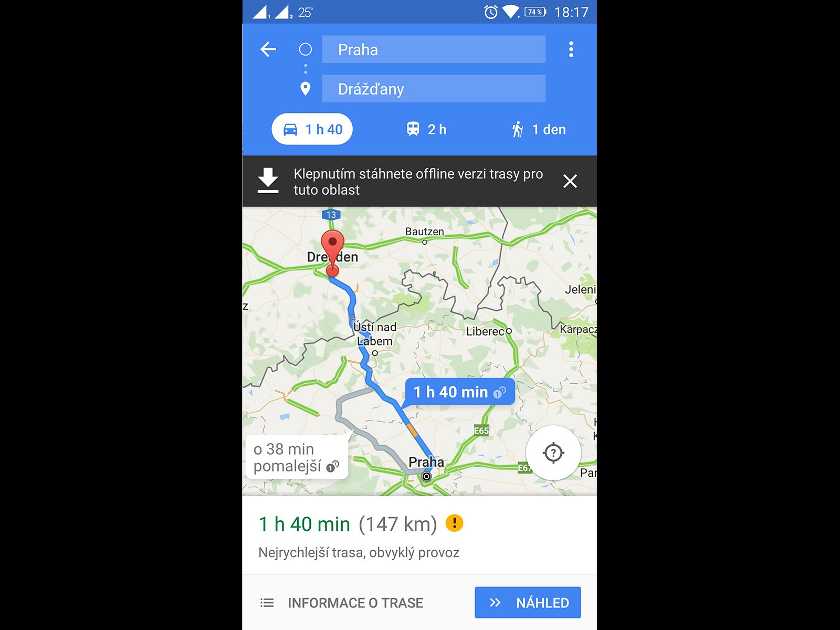
Task: Select the transit mode 2 h
Action: coord(426,129)
